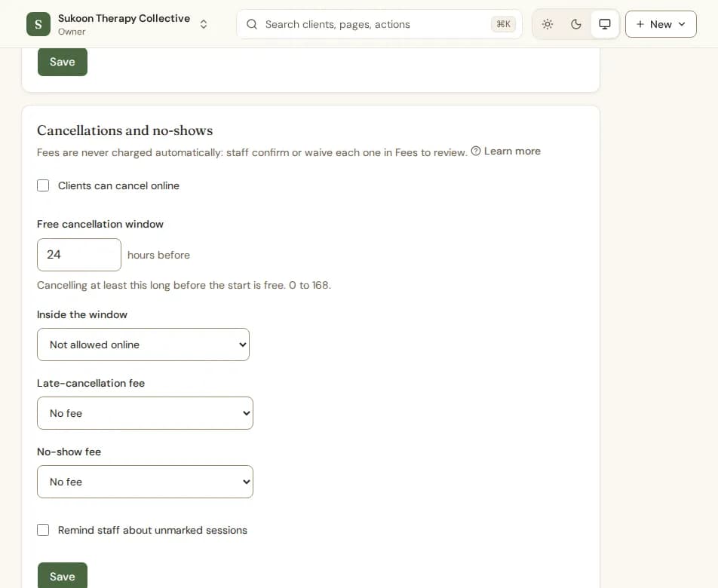Click the ⌘K shortcut badge
The width and height of the screenshot is (718, 588).
(503, 24)
